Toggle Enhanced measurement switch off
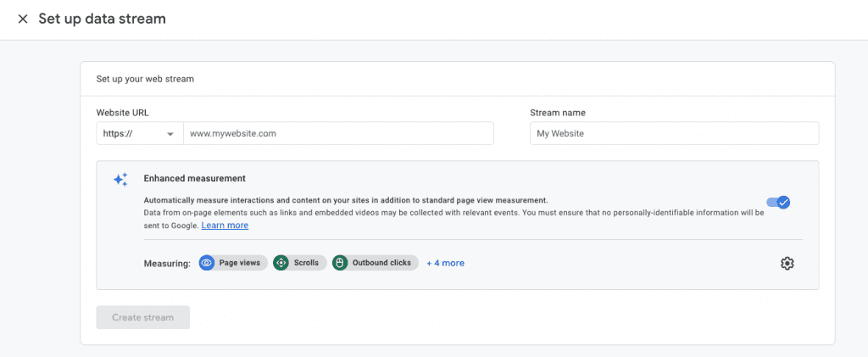The width and height of the screenshot is (868, 357). (x=778, y=202)
